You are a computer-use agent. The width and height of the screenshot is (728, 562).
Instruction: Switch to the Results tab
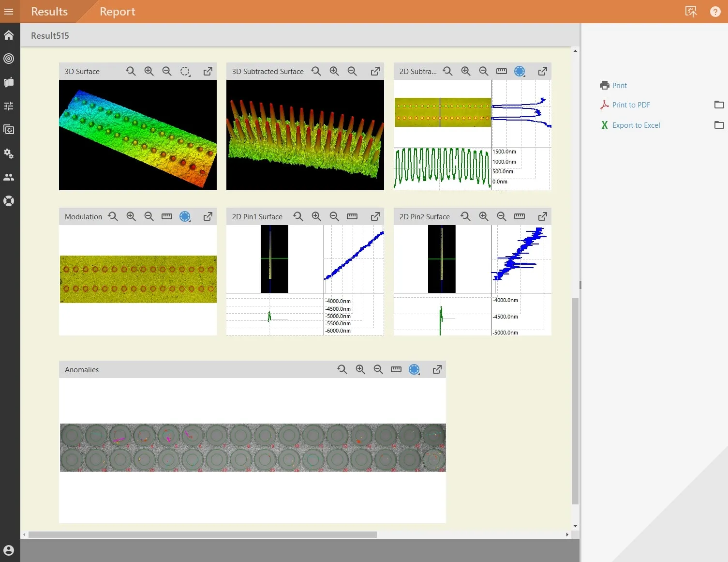(x=49, y=12)
